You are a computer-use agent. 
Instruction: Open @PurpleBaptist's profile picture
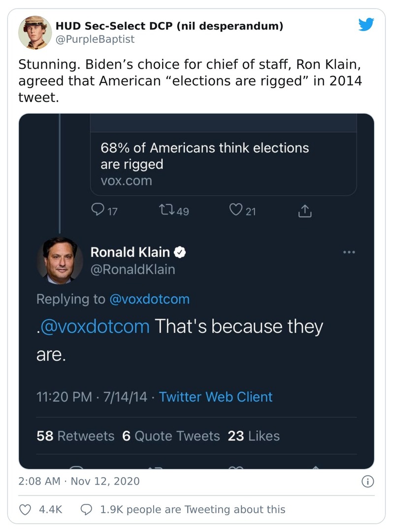coord(34,32)
